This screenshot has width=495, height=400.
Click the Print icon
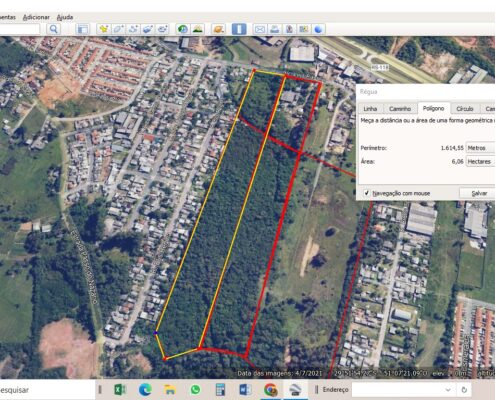[x=275, y=29]
